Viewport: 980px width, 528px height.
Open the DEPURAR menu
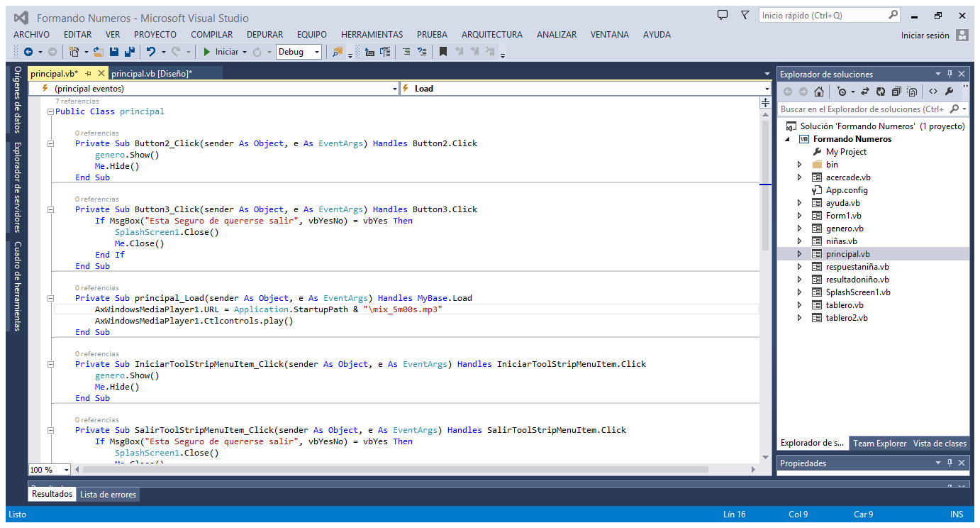(265, 34)
